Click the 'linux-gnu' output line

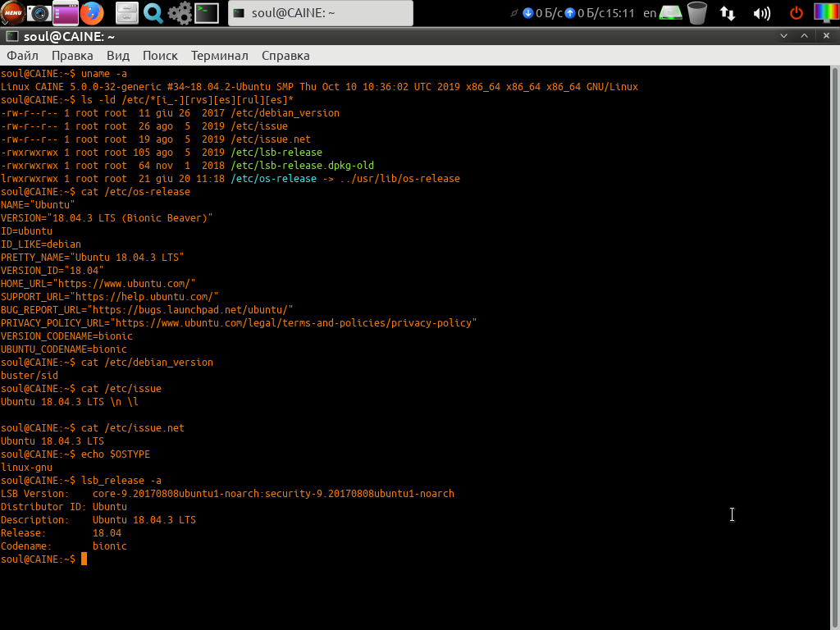27,468
